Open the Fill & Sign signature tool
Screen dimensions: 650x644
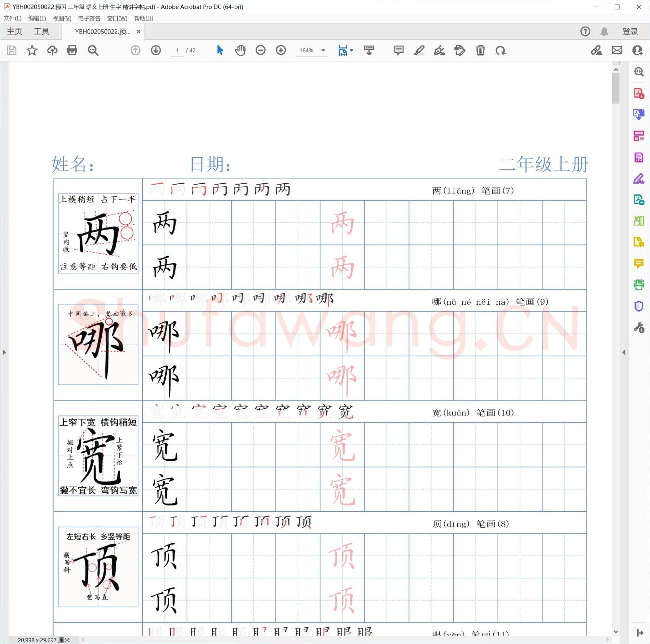point(439,50)
